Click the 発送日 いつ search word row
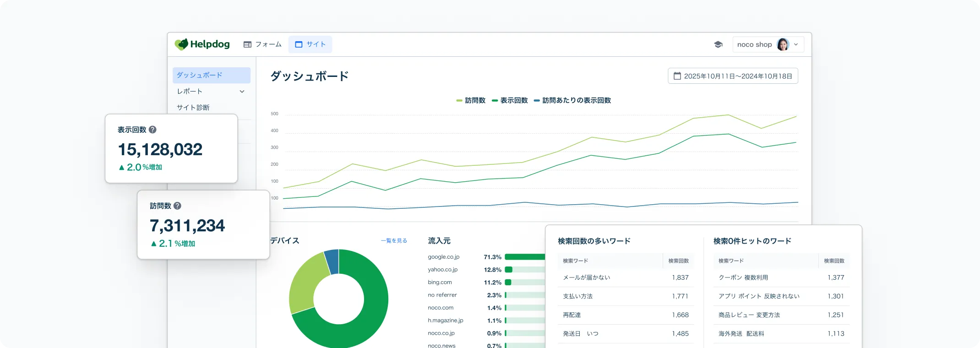 pyautogui.click(x=626, y=334)
